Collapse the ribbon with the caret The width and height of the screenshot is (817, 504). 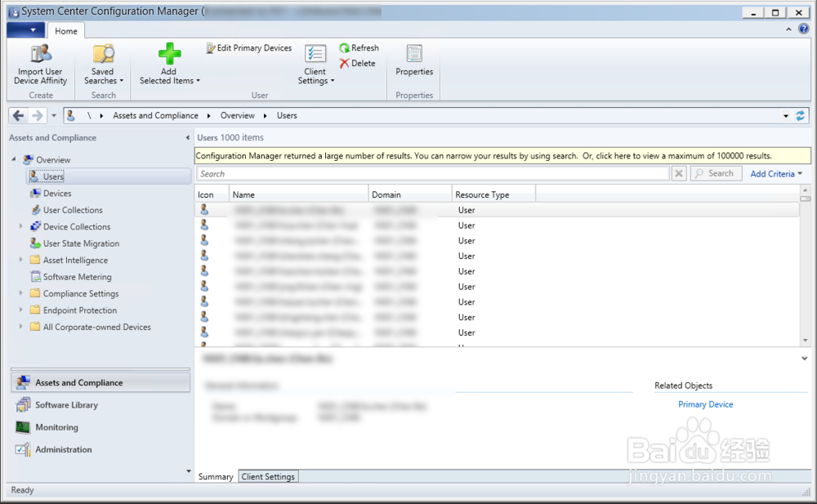[x=788, y=29]
